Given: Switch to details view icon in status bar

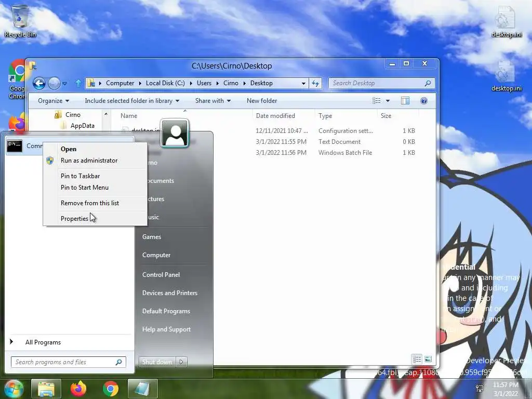Looking at the screenshot, I should point(417,359).
